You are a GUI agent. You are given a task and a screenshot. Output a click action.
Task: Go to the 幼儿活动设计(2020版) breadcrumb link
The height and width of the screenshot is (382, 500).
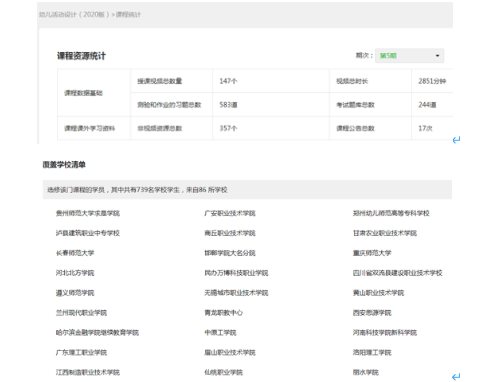74,14
